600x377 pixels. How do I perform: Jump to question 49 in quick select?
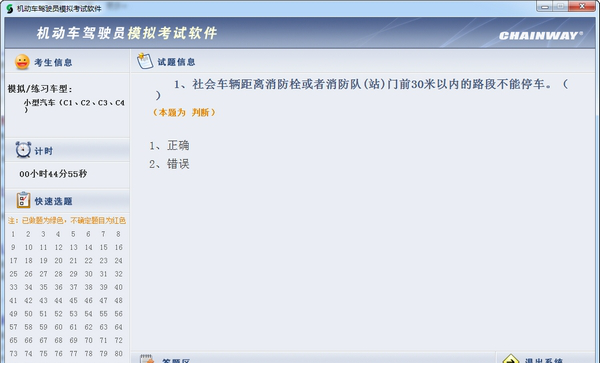13,314
